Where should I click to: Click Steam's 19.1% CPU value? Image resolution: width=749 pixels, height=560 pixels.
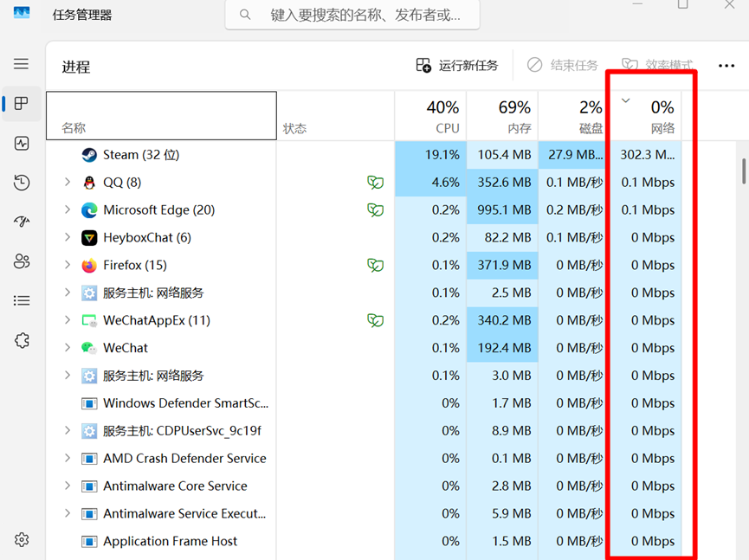tap(442, 155)
